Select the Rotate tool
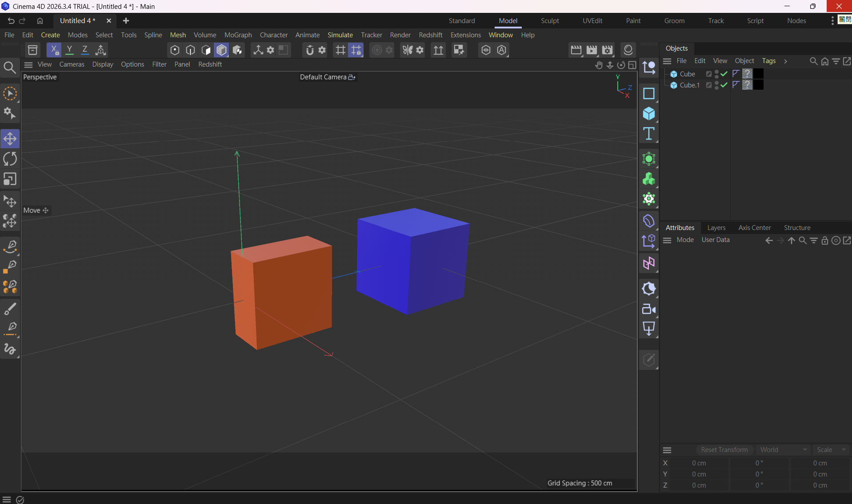852x504 pixels. pos(10,159)
